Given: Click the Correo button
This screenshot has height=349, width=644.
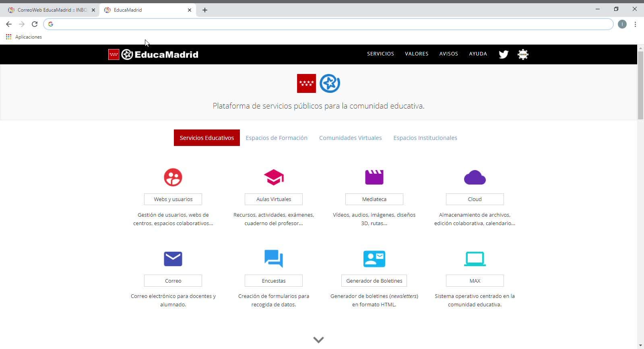Looking at the screenshot, I should (x=173, y=281).
